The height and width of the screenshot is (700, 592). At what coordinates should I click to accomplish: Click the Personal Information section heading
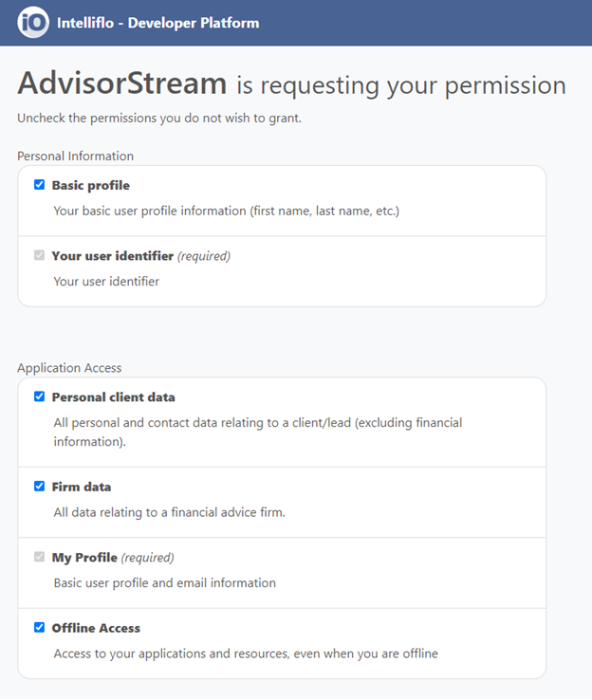click(x=76, y=156)
